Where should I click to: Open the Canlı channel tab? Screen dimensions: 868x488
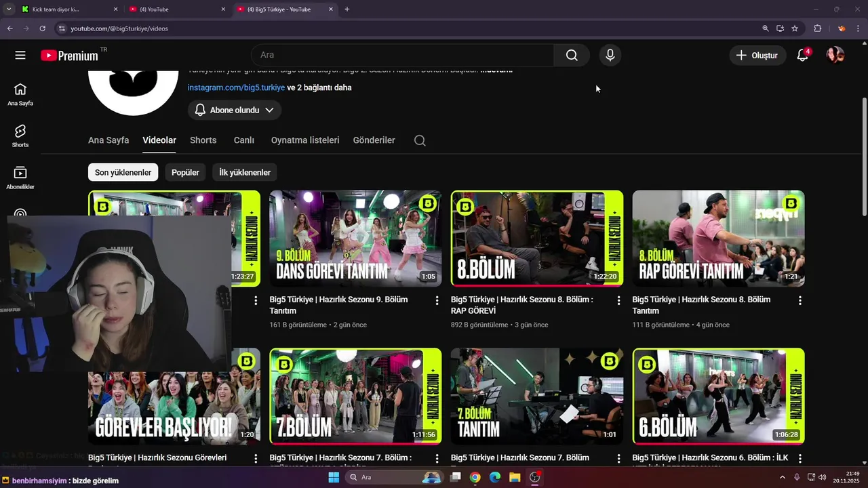tap(244, 140)
